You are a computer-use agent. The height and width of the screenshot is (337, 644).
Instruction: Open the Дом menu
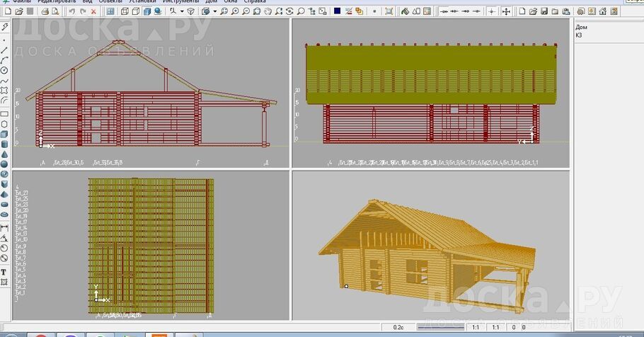(212, 1)
